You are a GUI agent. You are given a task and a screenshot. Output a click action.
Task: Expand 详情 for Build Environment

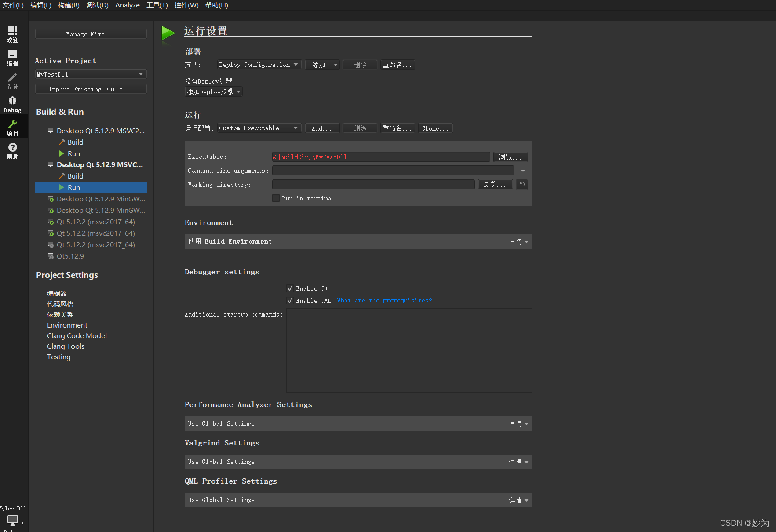(x=518, y=241)
